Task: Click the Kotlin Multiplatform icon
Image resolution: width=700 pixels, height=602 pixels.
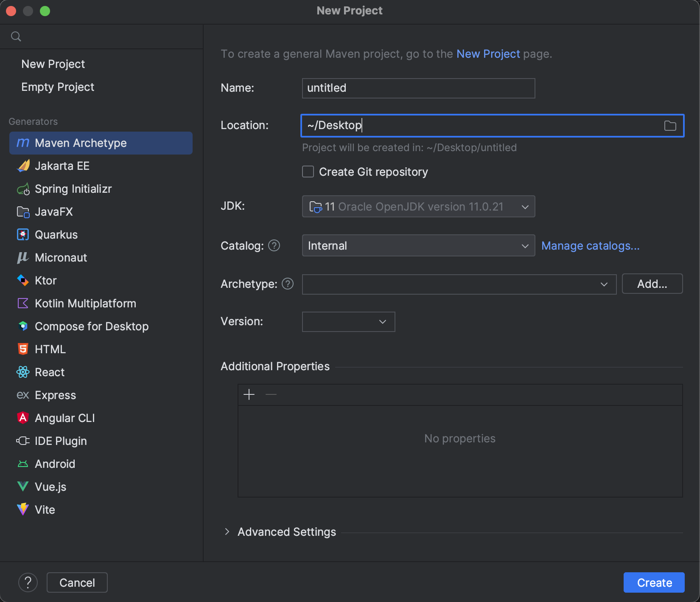Action: 23,304
